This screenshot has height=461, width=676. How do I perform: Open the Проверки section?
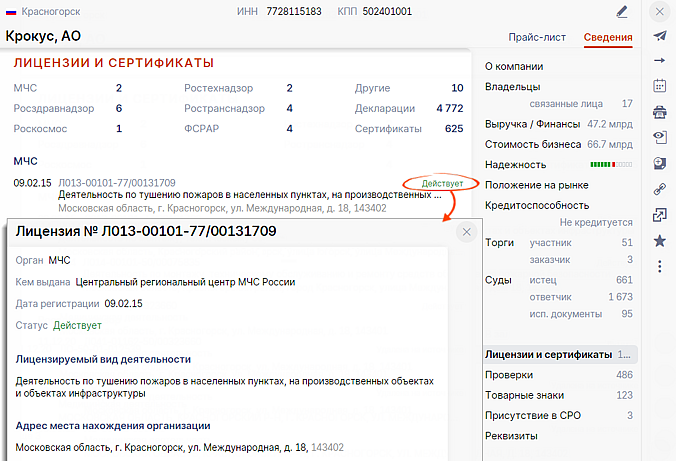pos(509,375)
